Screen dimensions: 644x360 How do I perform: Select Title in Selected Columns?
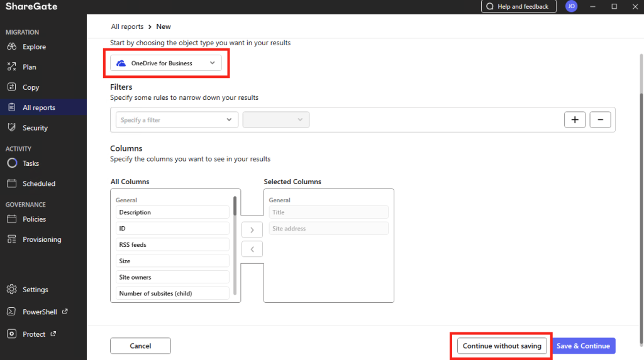328,212
